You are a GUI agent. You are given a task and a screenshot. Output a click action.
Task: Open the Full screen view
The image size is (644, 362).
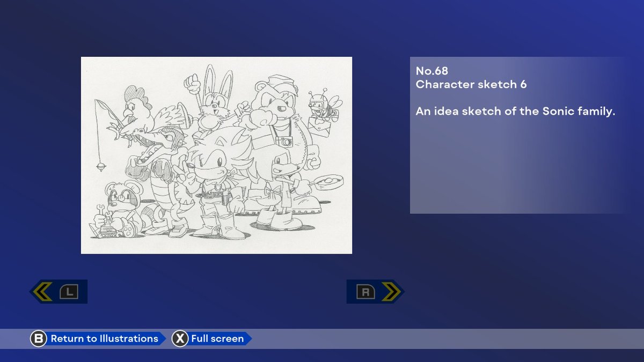[217, 339]
